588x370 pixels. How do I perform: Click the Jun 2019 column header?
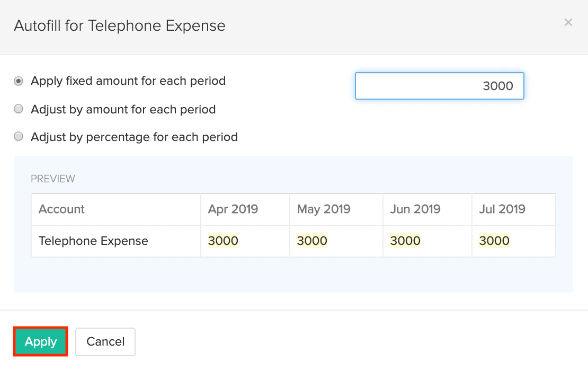pyautogui.click(x=415, y=209)
